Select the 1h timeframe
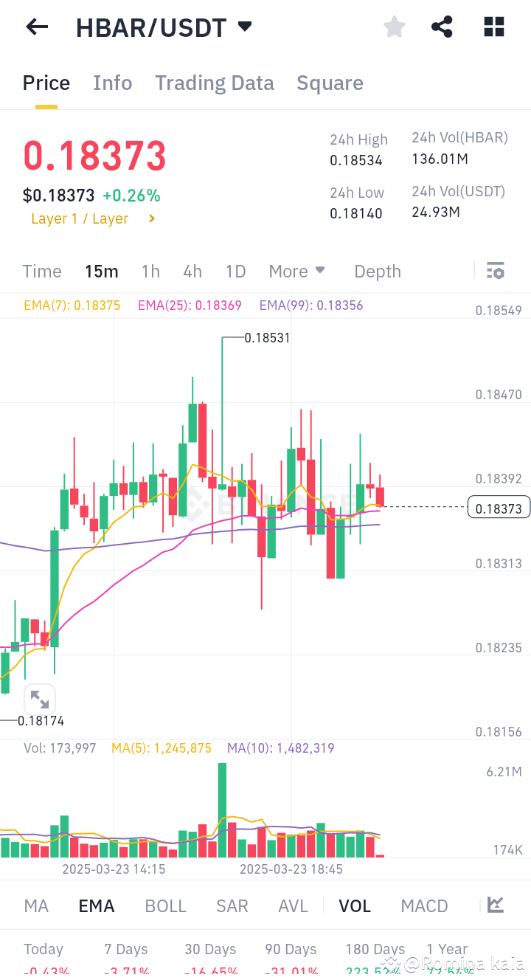531x980 pixels. pos(150,271)
